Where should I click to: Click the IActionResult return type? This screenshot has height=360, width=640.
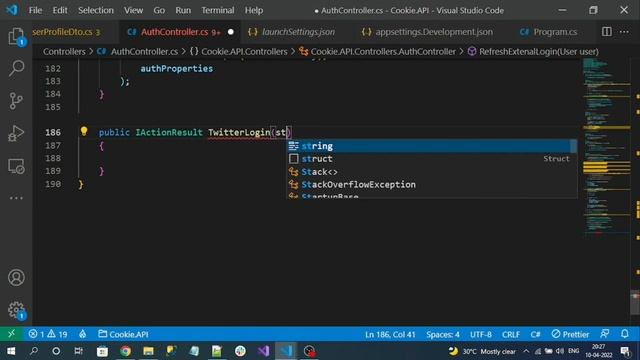169,132
